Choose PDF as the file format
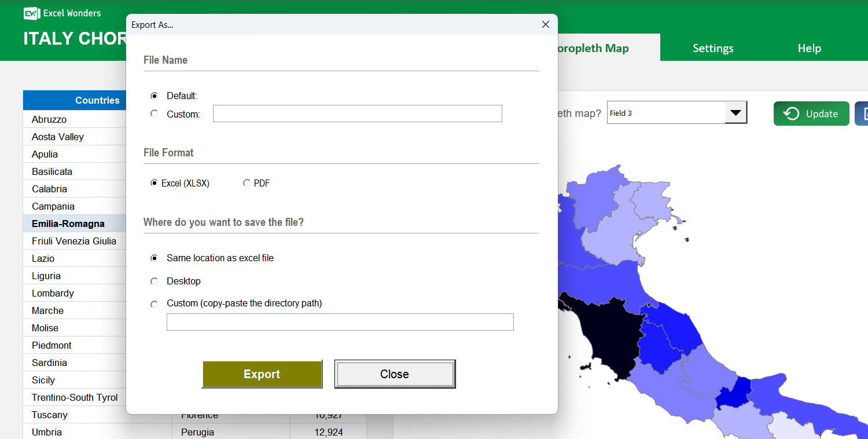Image resolution: width=868 pixels, height=439 pixels. coord(247,182)
